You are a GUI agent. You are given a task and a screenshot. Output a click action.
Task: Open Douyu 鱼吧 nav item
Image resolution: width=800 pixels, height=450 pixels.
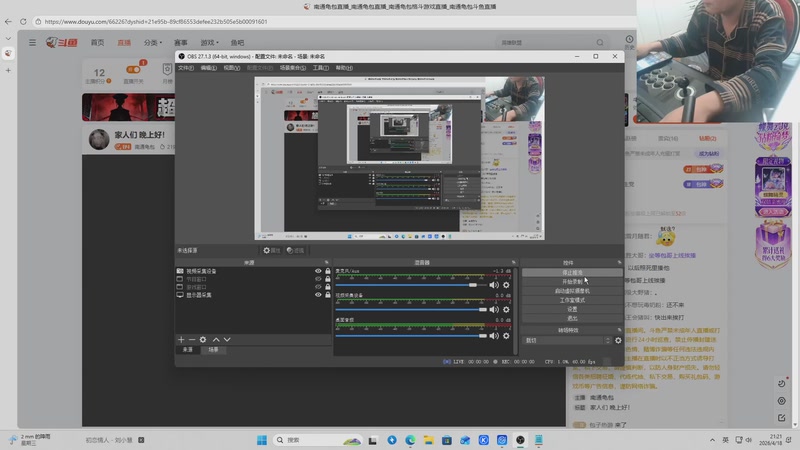coord(237,43)
